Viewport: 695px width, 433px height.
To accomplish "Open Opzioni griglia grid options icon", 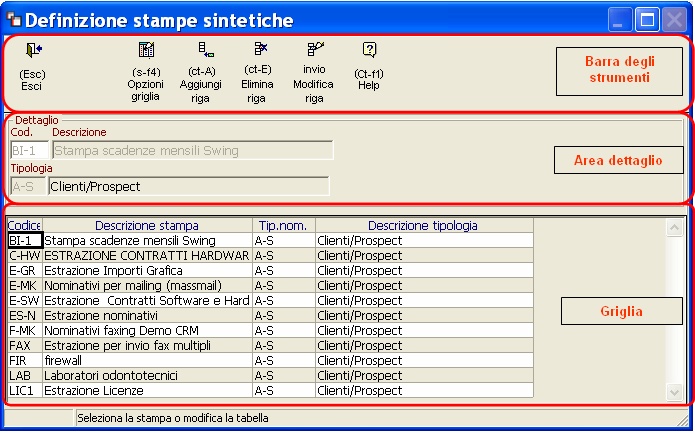I will point(146,50).
